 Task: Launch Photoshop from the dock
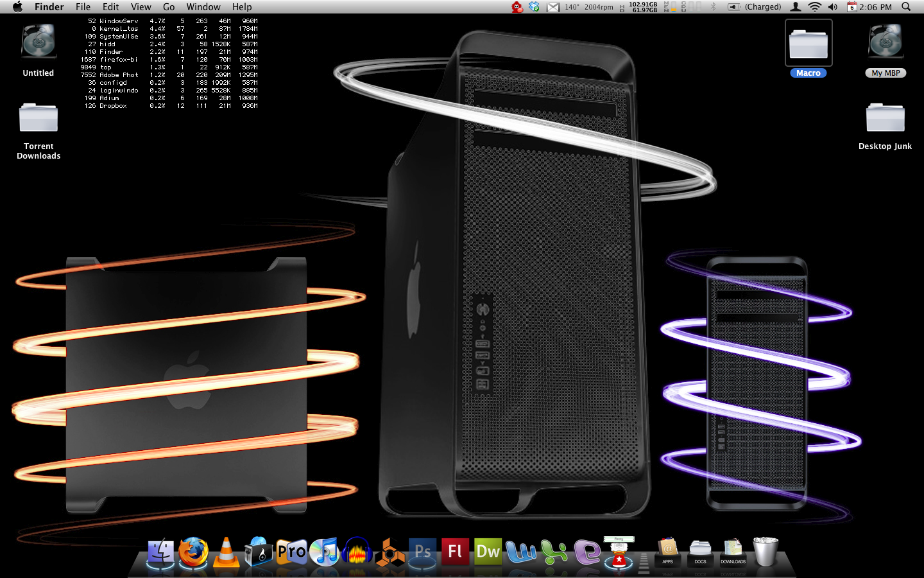pyautogui.click(x=422, y=552)
